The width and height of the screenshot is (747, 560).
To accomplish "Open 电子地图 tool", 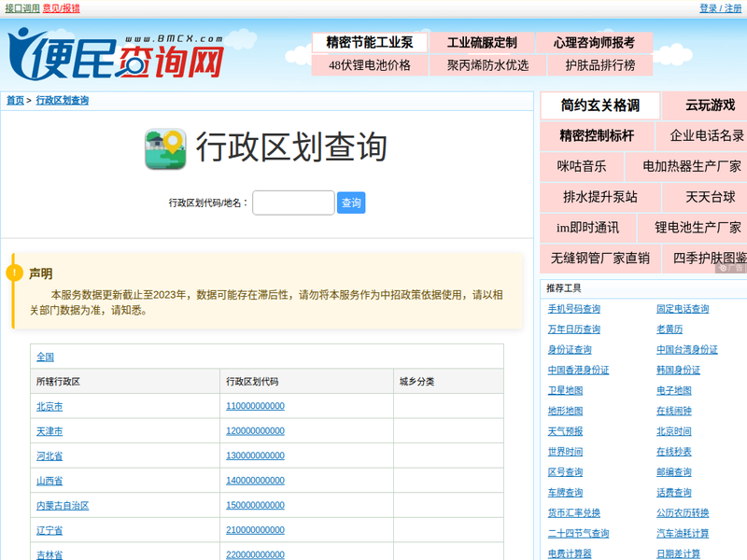I will click(x=674, y=391).
